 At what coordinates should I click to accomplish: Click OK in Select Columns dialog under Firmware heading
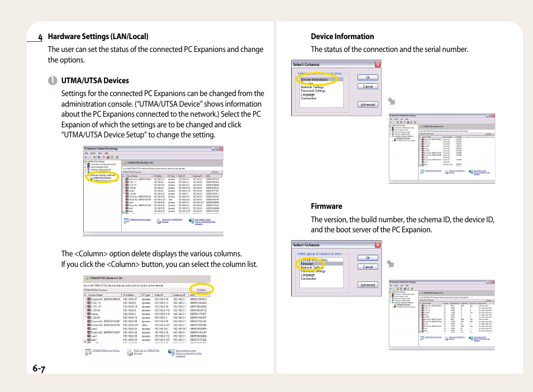point(368,258)
